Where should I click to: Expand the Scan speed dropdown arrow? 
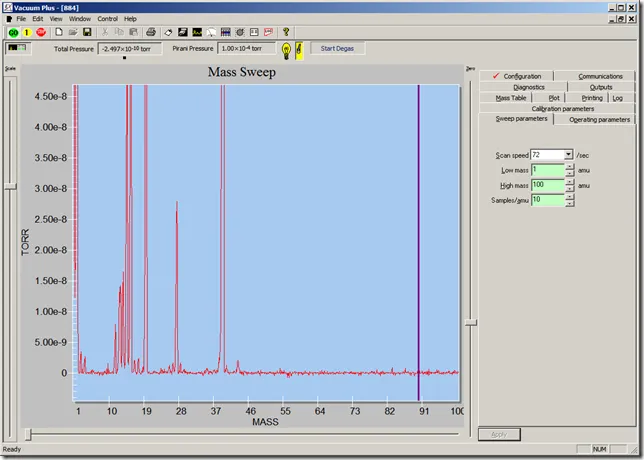pos(568,154)
